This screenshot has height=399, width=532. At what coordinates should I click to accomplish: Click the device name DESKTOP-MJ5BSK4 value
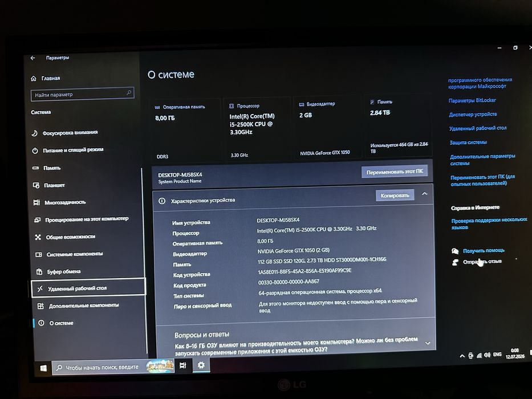coord(278,220)
